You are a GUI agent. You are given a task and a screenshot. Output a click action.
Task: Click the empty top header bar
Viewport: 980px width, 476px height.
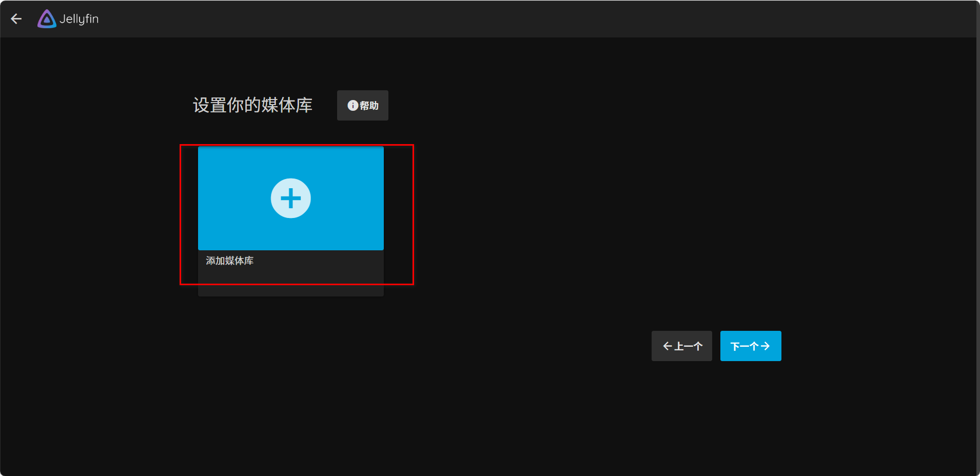coord(513,19)
